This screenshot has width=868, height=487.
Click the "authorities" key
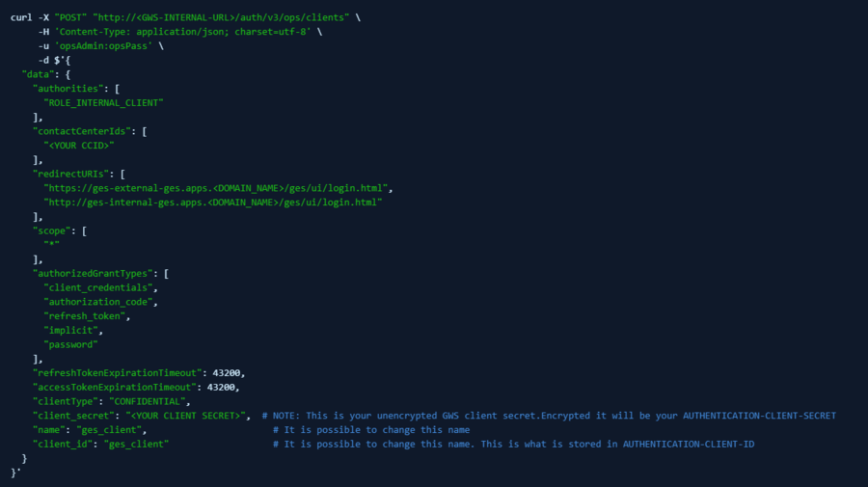coord(68,89)
